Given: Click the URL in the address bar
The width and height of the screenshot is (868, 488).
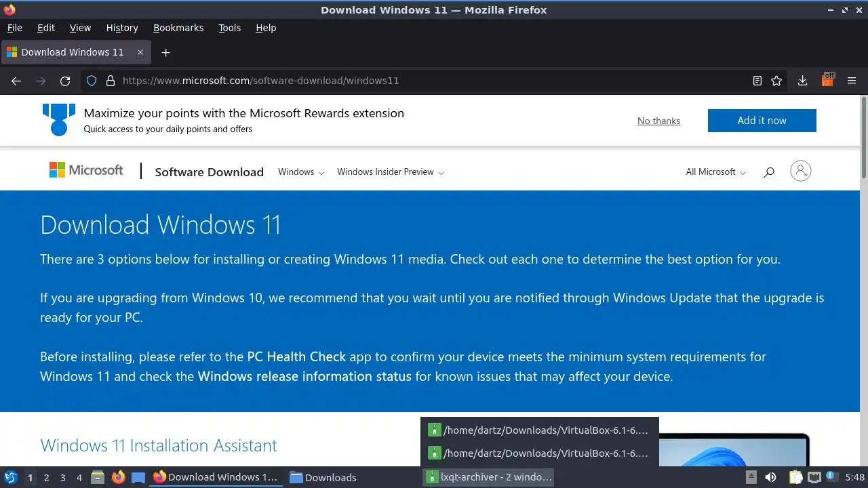Looking at the screenshot, I should point(260,81).
